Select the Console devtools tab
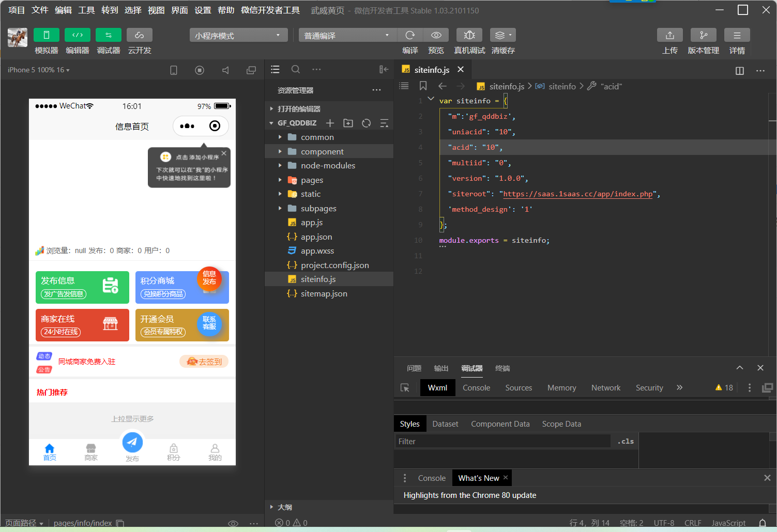 coord(476,388)
